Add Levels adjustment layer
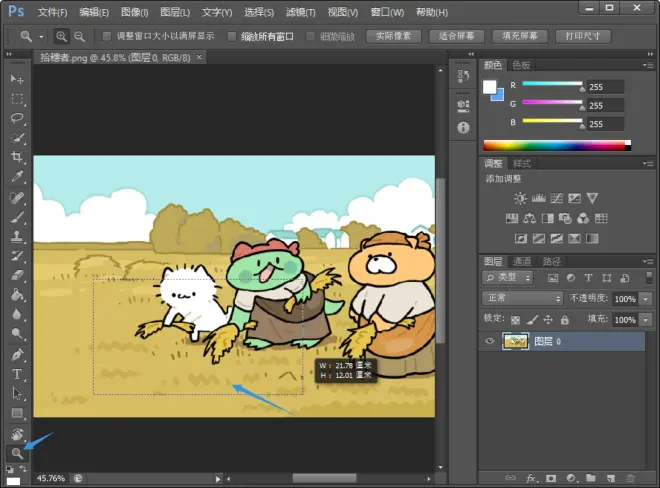The height and width of the screenshot is (488, 660). pyautogui.click(x=538, y=198)
